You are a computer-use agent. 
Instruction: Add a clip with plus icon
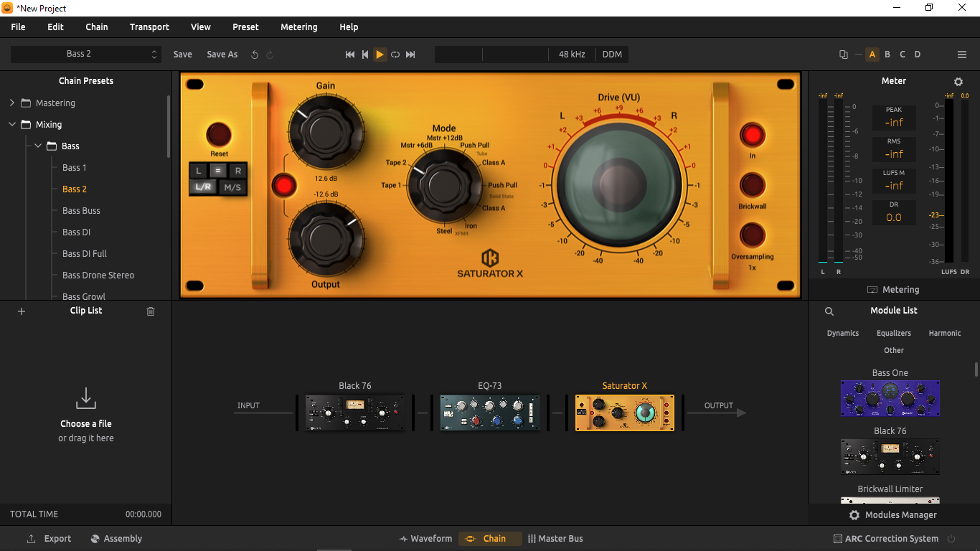pyautogui.click(x=22, y=311)
